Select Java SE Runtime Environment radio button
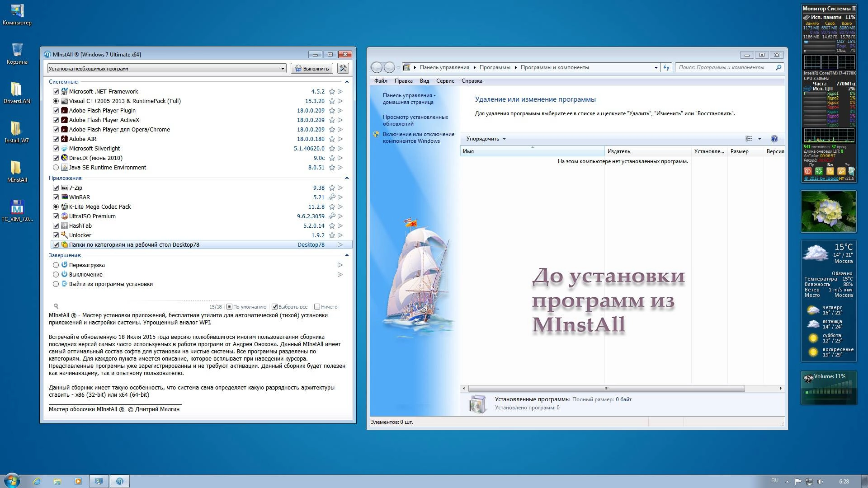Image resolution: width=868 pixels, height=488 pixels. click(56, 168)
